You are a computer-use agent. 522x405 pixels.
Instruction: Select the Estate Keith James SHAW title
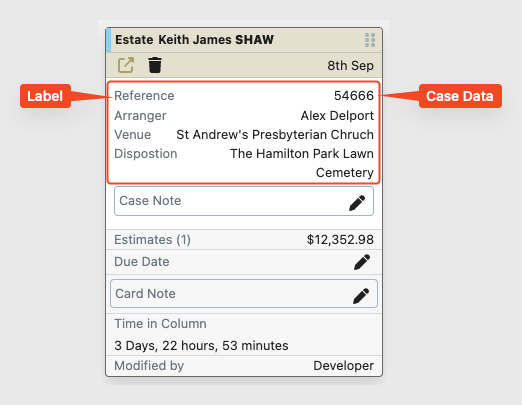pos(194,40)
